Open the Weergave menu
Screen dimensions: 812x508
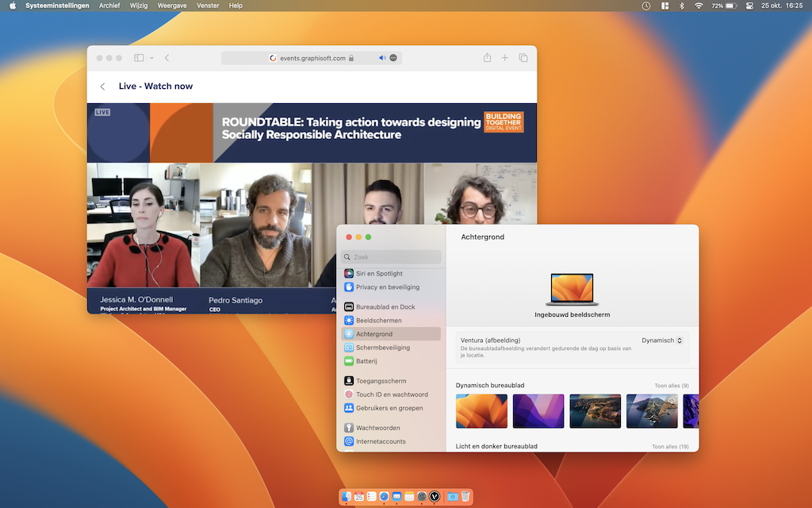click(x=172, y=6)
